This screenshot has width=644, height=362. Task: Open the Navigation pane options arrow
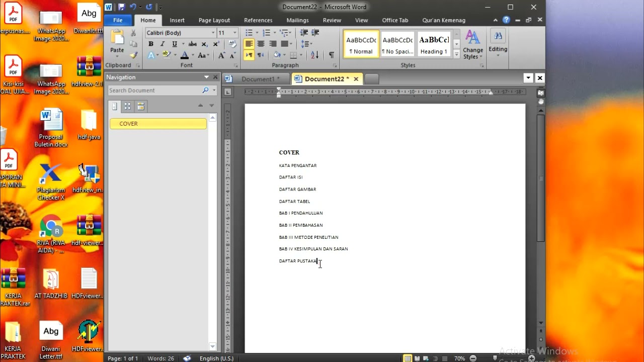(x=206, y=77)
